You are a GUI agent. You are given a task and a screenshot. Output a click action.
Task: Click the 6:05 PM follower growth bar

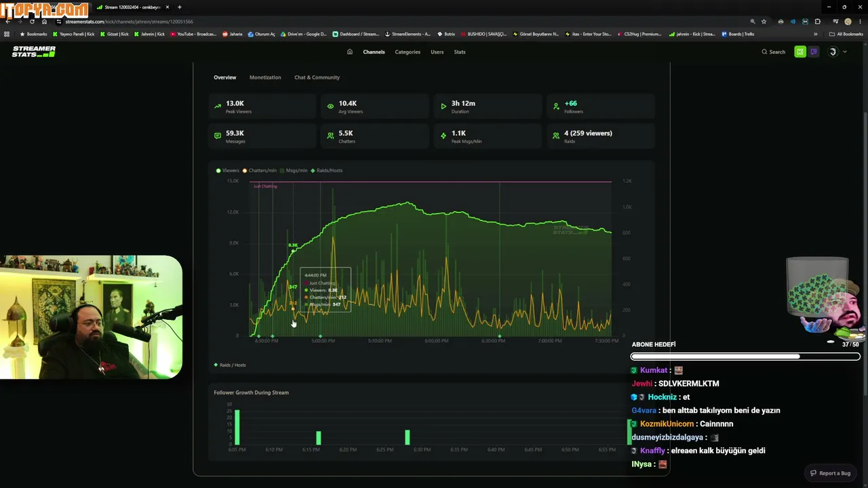tap(237, 426)
